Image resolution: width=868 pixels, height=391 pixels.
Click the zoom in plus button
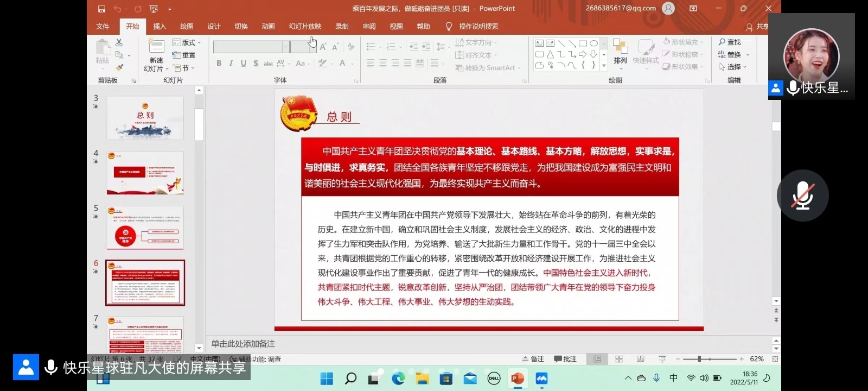[x=742, y=359]
